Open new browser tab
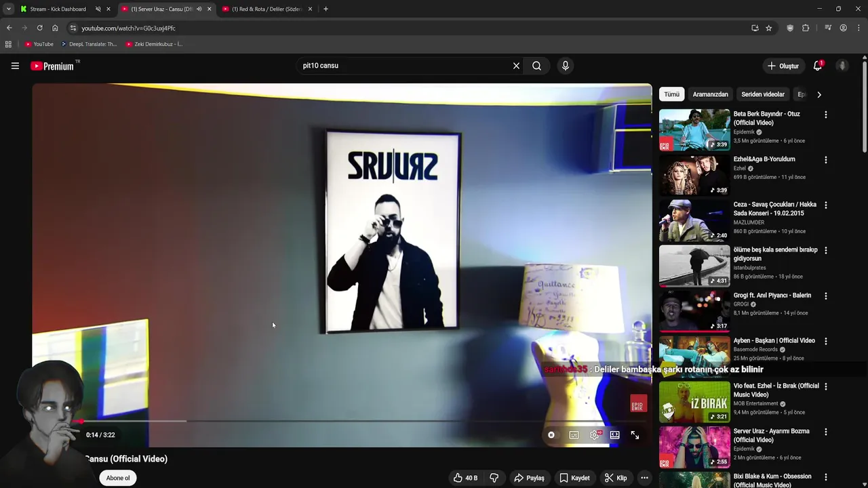This screenshot has height=488, width=868. (325, 9)
